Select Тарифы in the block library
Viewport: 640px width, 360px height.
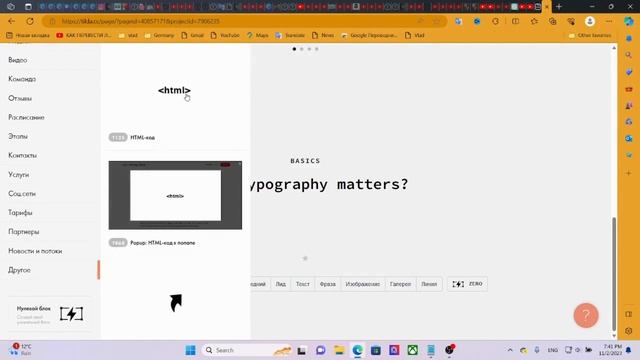pyautogui.click(x=20, y=213)
